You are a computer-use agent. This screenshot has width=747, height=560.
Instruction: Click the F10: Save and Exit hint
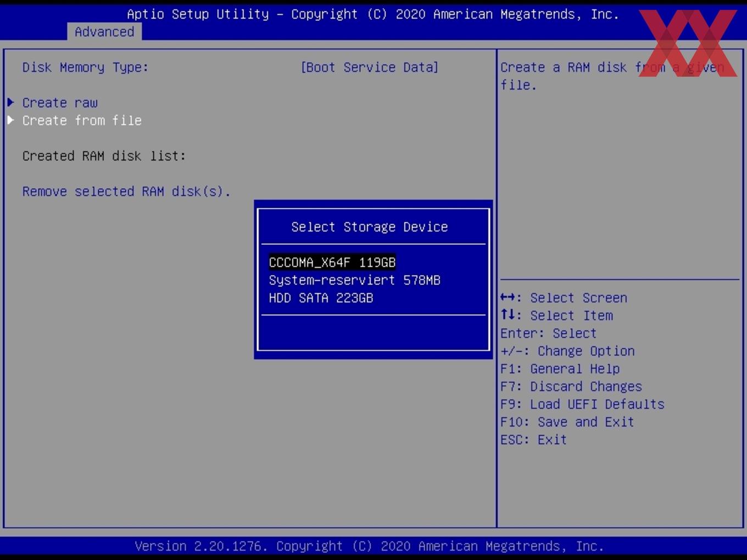[567, 422]
